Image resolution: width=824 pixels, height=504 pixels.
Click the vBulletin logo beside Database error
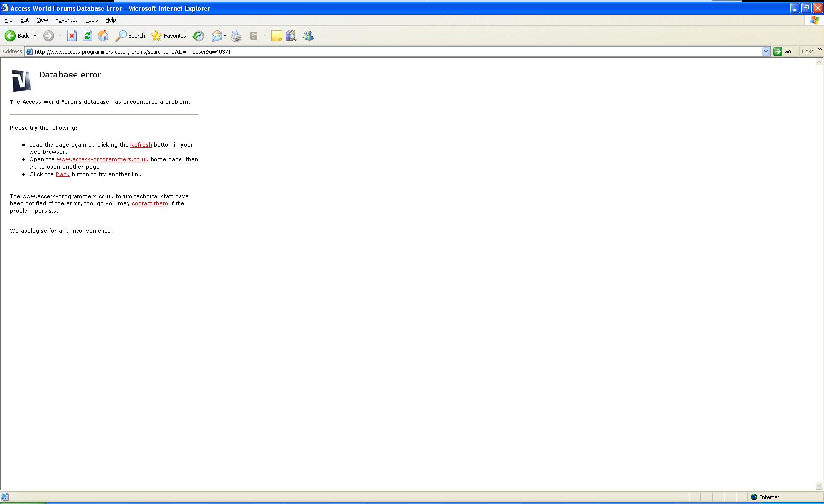click(22, 80)
